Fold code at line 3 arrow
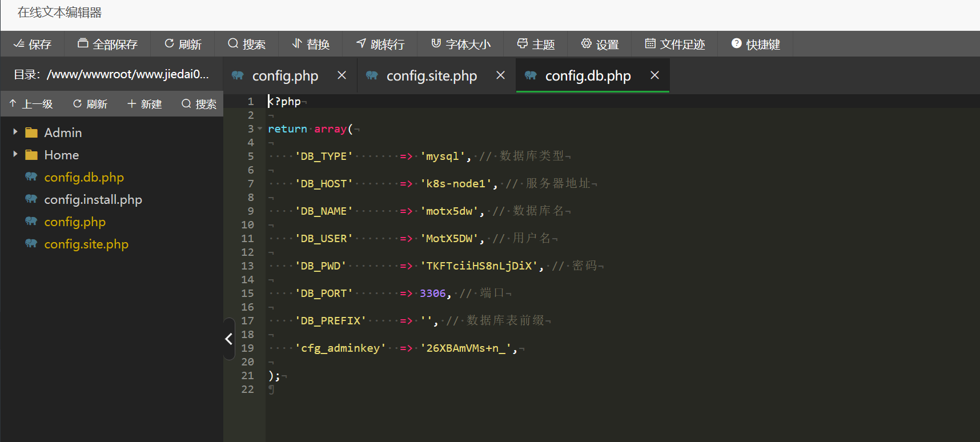980x442 pixels. pyautogui.click(x=260, y=129)
